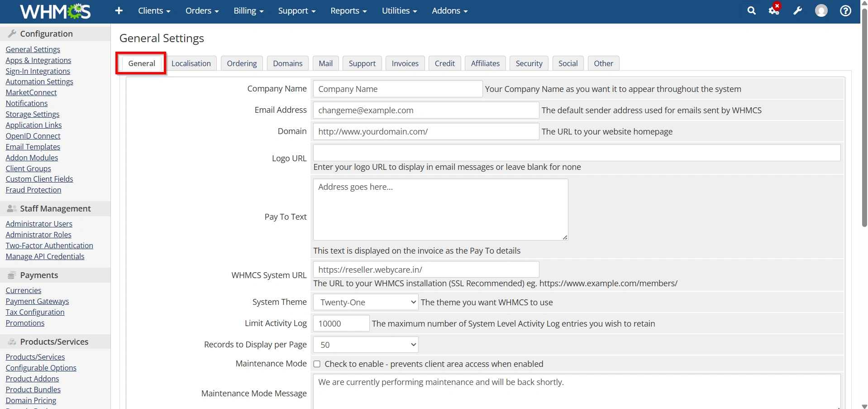The image size is (868, 409).
Task: Enable the Maintenance Mode checkbox
Action: tap(317, 364)
